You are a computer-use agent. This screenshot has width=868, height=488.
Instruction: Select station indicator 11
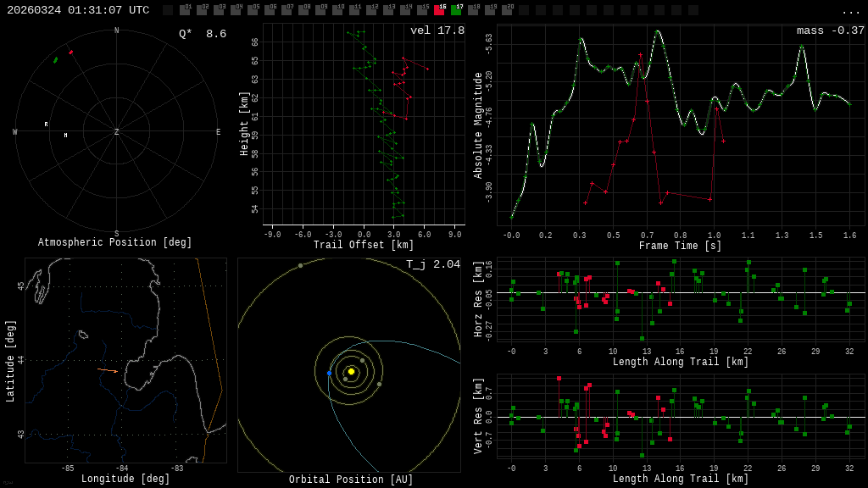(x=354, y=9)
